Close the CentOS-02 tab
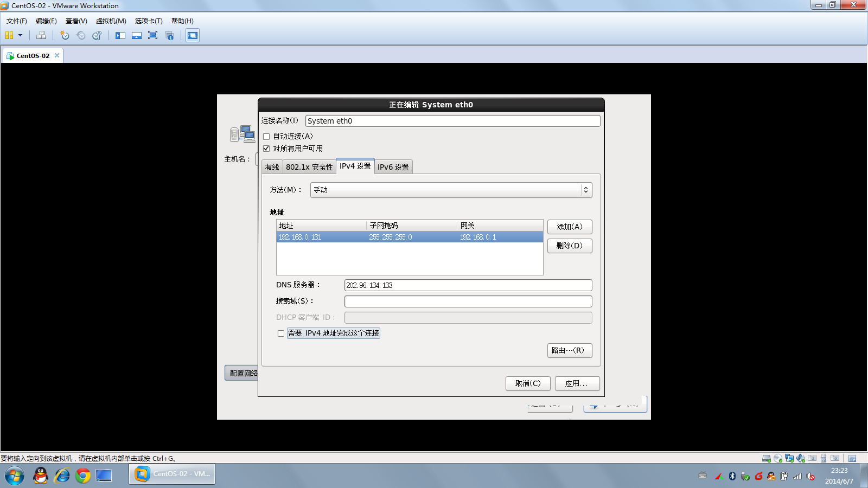The image size is (868, 488). tap(57, 55)
